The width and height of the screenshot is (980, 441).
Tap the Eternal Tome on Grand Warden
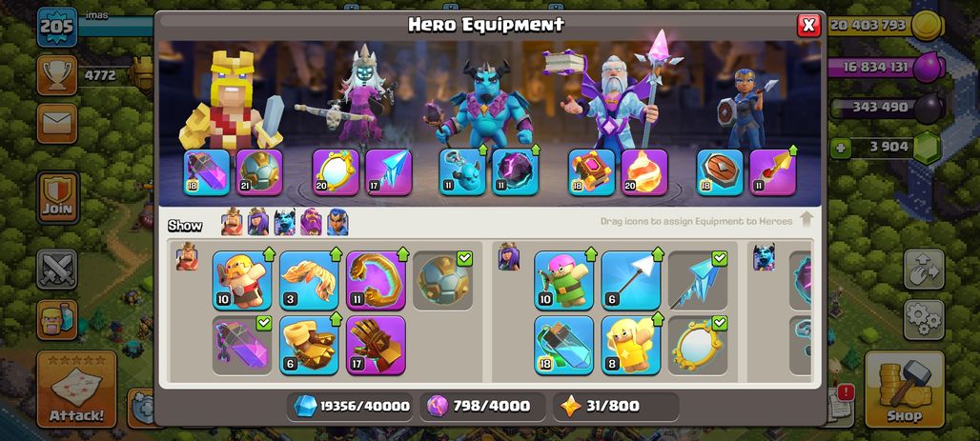[591, 171]
